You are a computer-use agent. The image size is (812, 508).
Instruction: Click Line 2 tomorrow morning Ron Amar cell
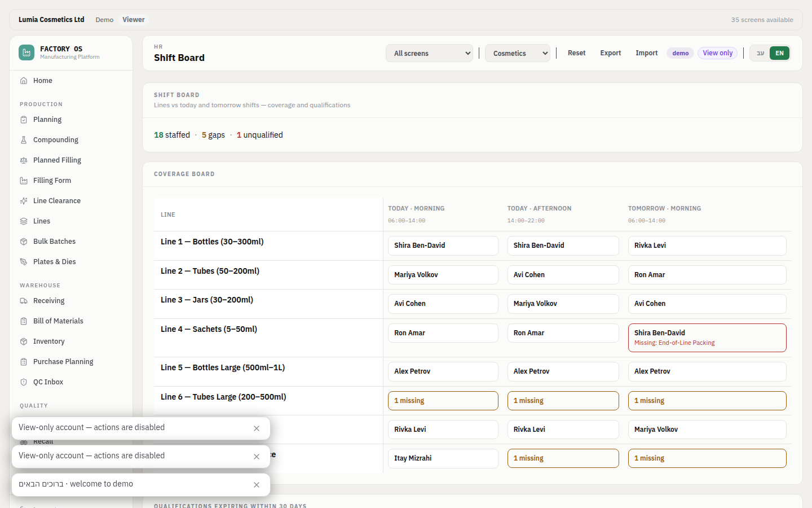(707, 275)
